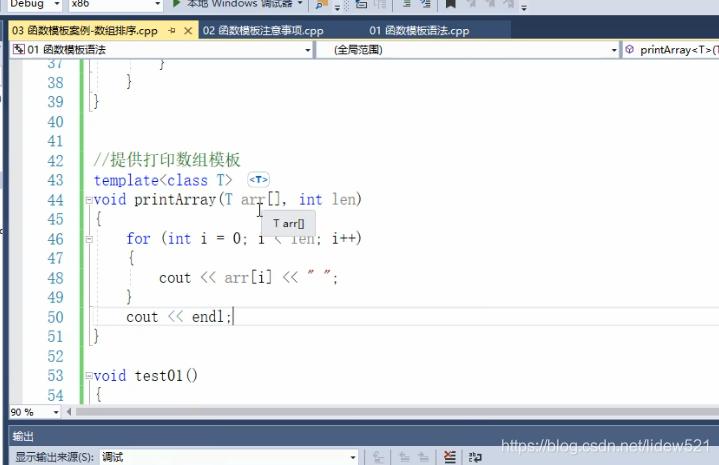Expand the debugger target dropdown arrow
719x465 pixels.
tap(300, 4)
